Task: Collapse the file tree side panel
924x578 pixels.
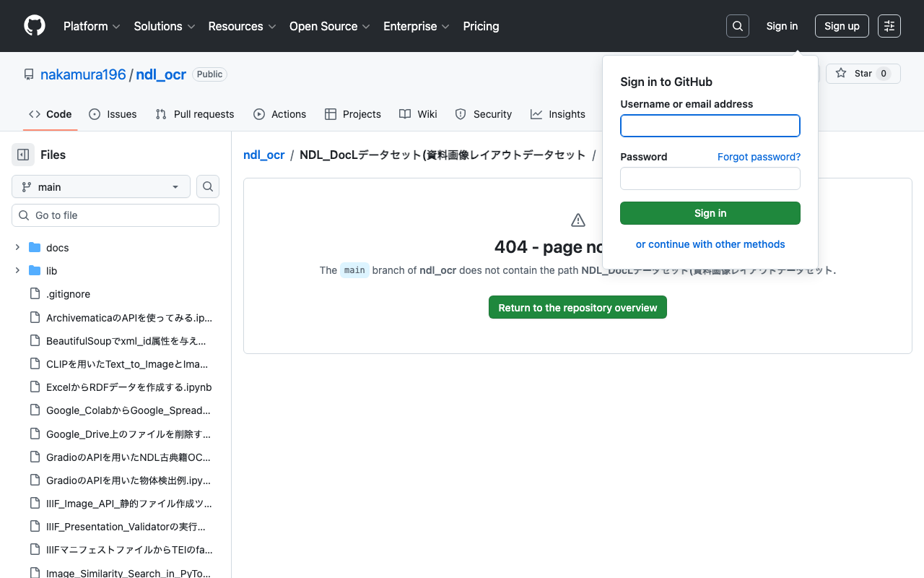Action: pos(23,155)
